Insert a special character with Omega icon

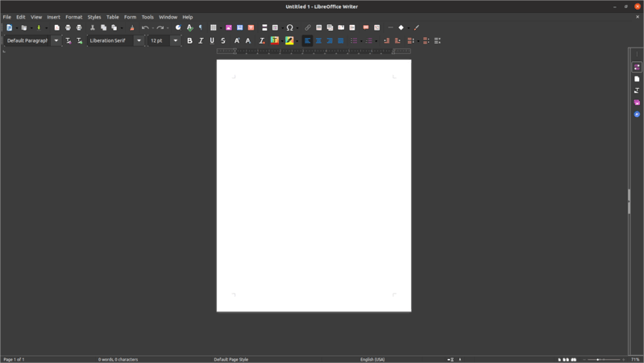(289, 27)
